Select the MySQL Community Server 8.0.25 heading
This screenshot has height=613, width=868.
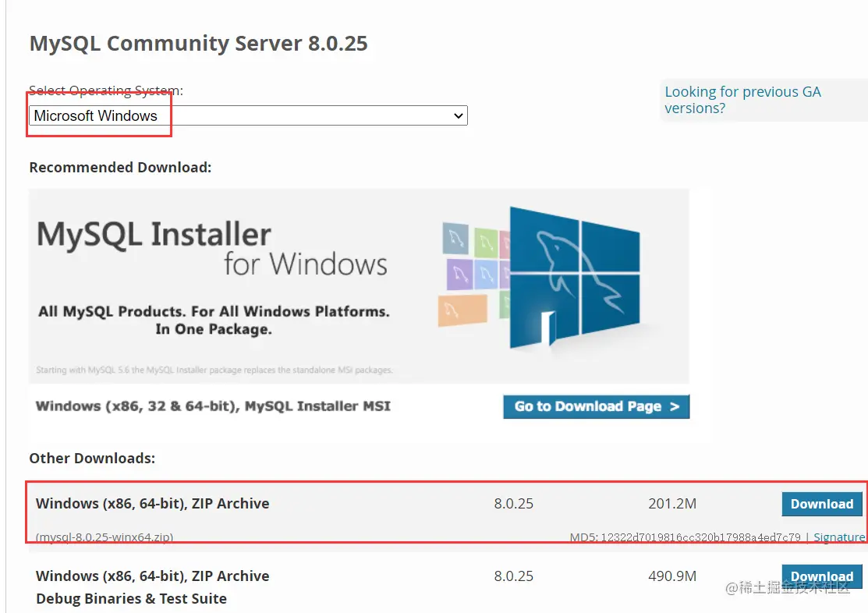(x=198, y=43)
